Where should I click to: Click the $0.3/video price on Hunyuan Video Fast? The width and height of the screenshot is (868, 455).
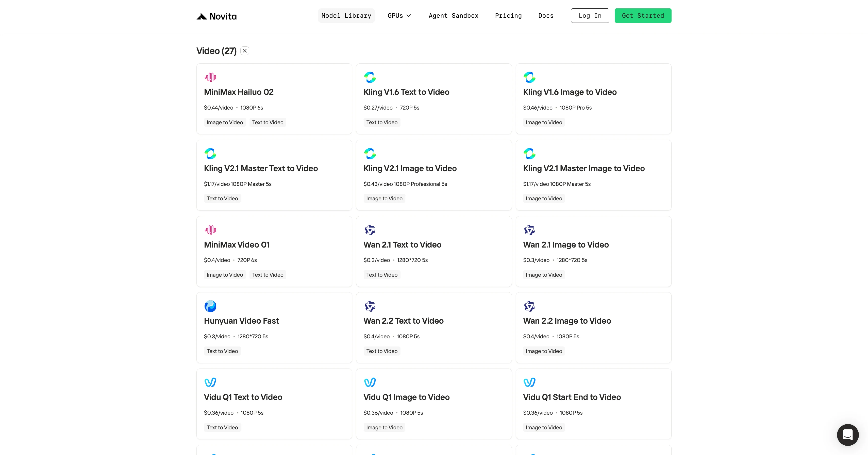(217, 337)
